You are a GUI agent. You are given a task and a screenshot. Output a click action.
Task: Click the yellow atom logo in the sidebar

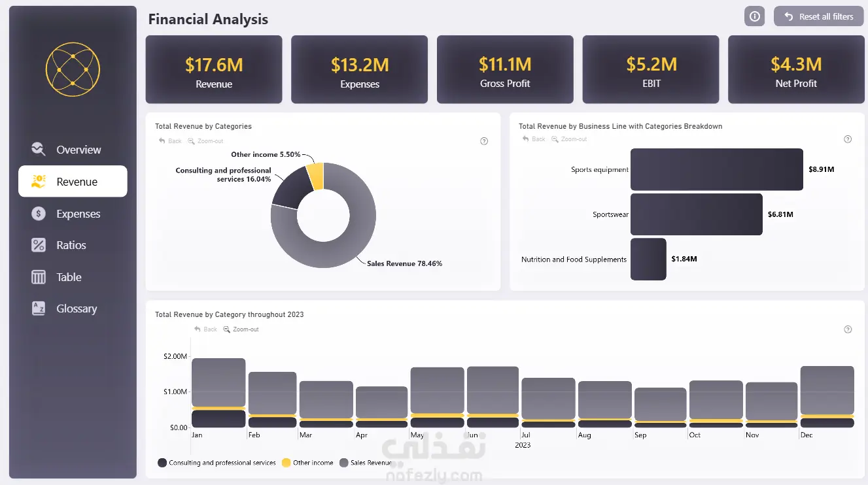click(x=73, y=69)
